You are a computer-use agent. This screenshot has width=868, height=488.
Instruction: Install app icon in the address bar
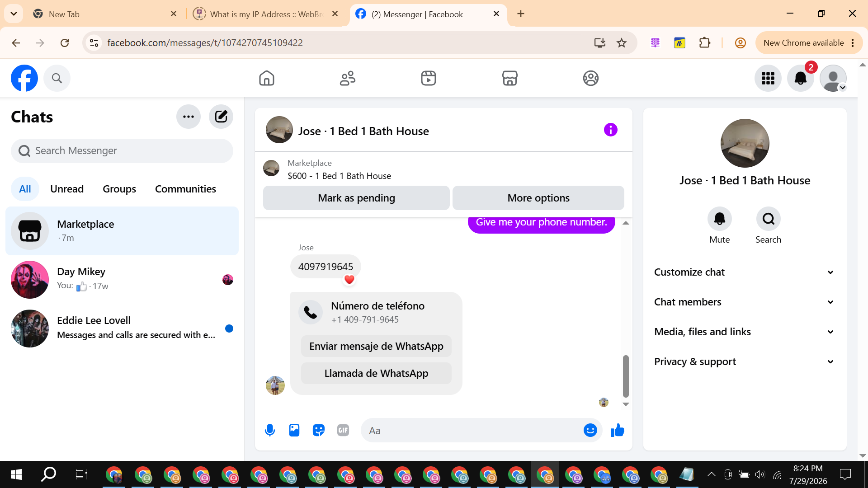(600, 43)
